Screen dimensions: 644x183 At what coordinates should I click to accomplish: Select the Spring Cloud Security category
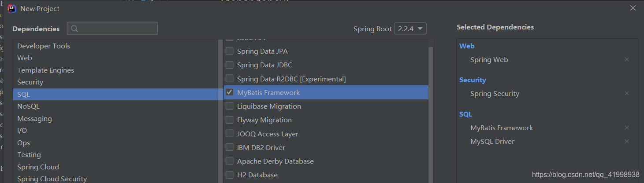tap(115, 179)
